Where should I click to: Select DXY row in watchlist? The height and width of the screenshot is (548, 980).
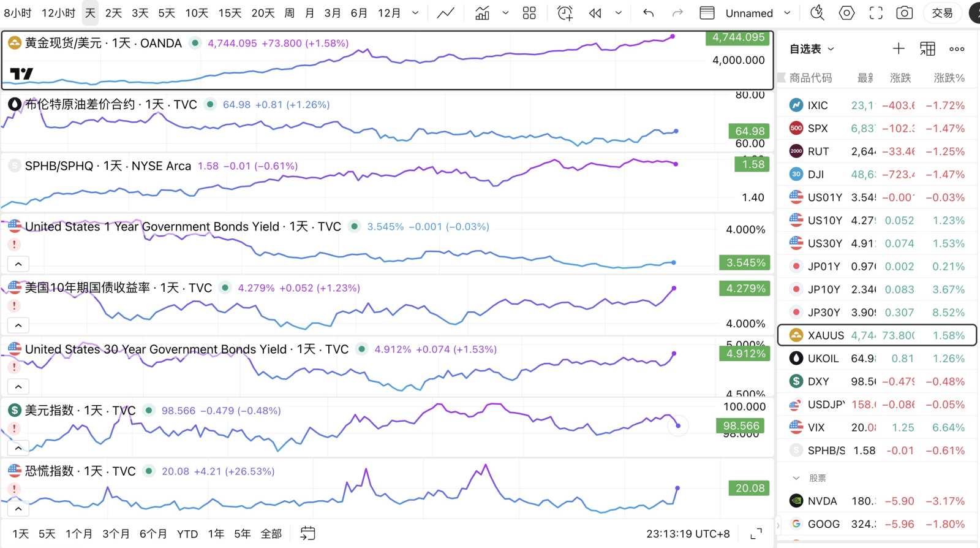(x=877, y=381)
